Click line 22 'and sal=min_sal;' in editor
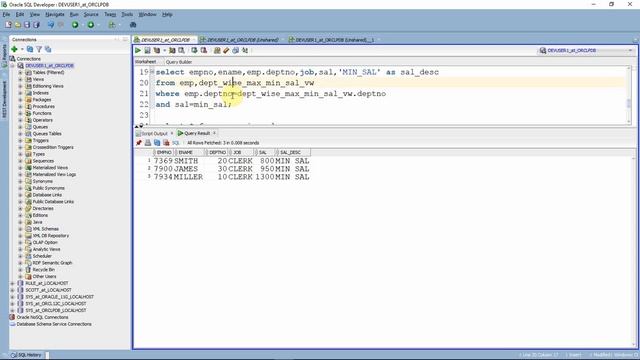Screen dimensions: 640x360 [193, 104]
